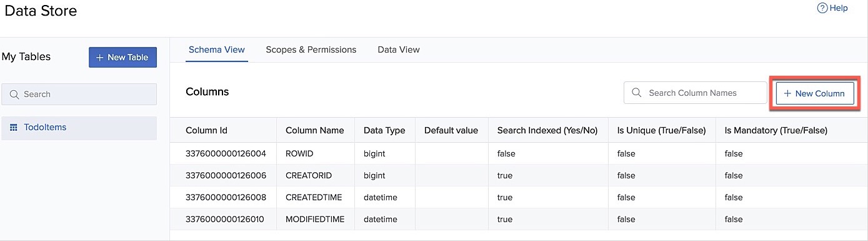Click the Column Id header
Viewport: 868px width, 241px height.
point(206,130)
